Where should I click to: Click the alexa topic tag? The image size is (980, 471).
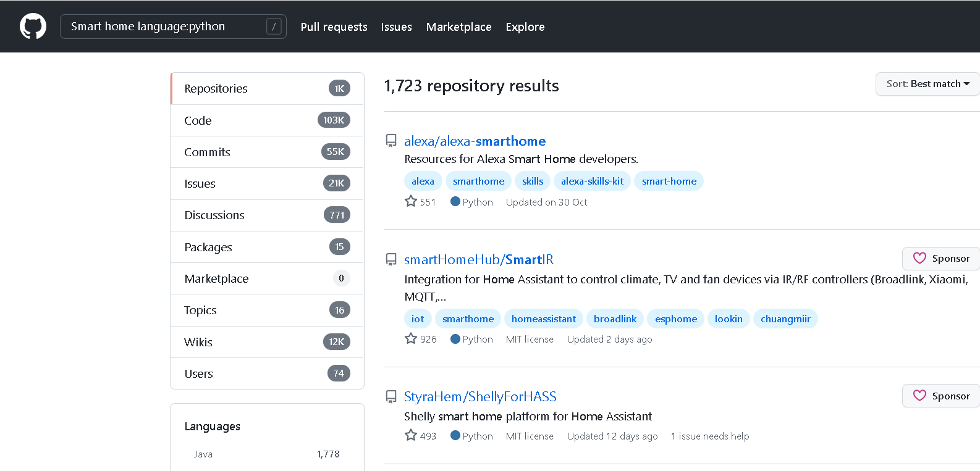coord(423,181)
